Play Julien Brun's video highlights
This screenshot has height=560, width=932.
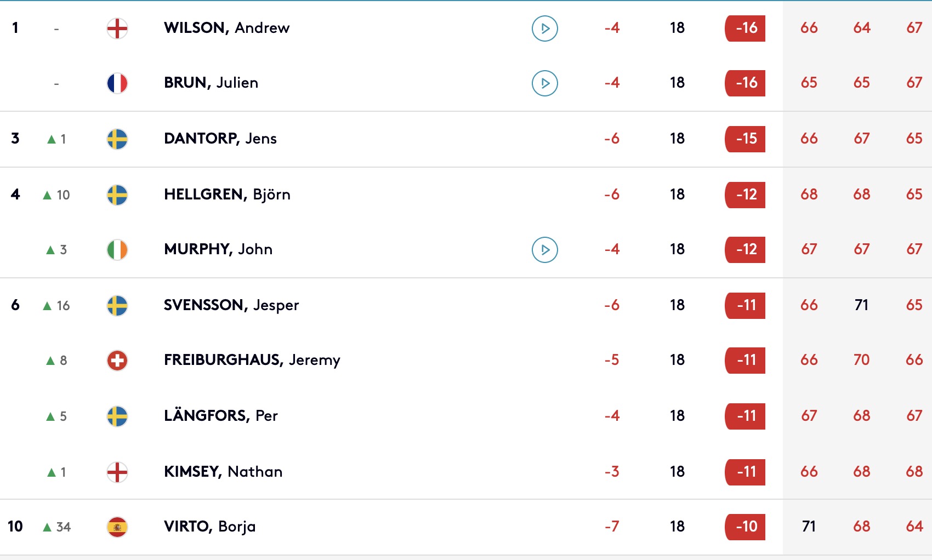(x=544, y=83)
